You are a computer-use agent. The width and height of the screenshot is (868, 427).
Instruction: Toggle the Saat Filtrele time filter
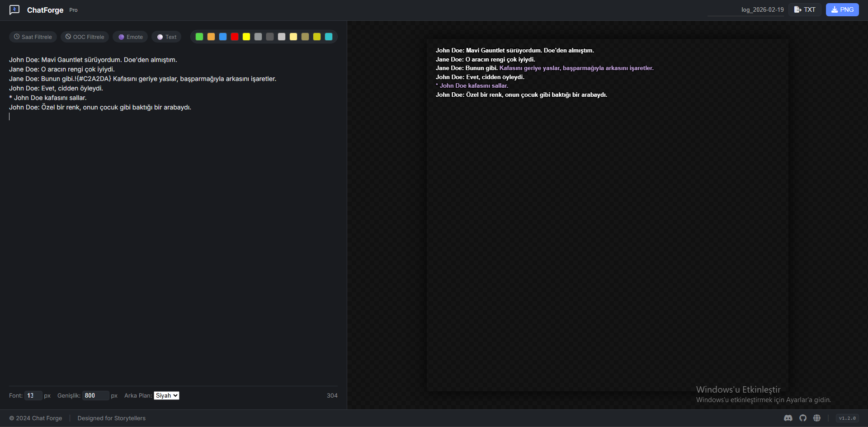point(33,37)
